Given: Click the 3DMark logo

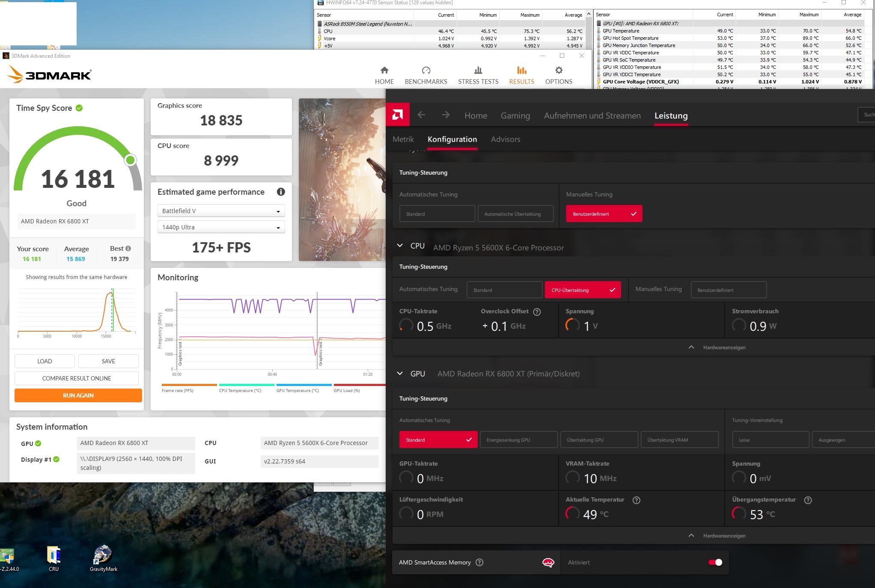Looking at the screenshot, I should [49, 74].
